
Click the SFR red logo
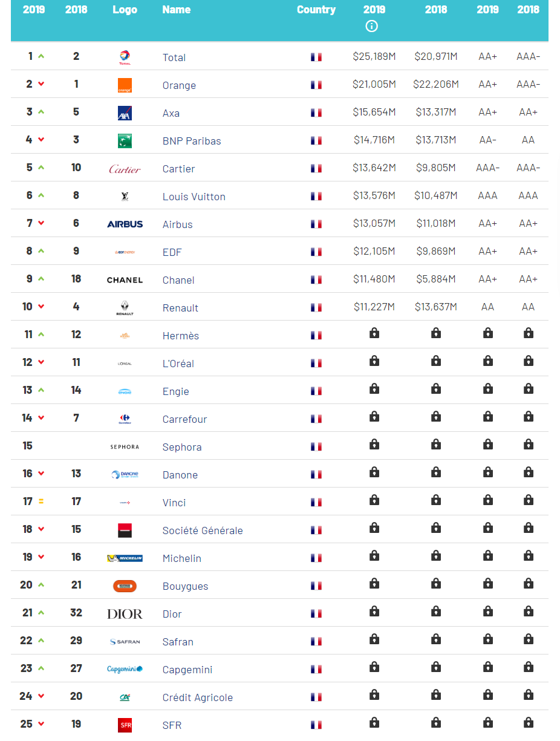coord(125,725)
